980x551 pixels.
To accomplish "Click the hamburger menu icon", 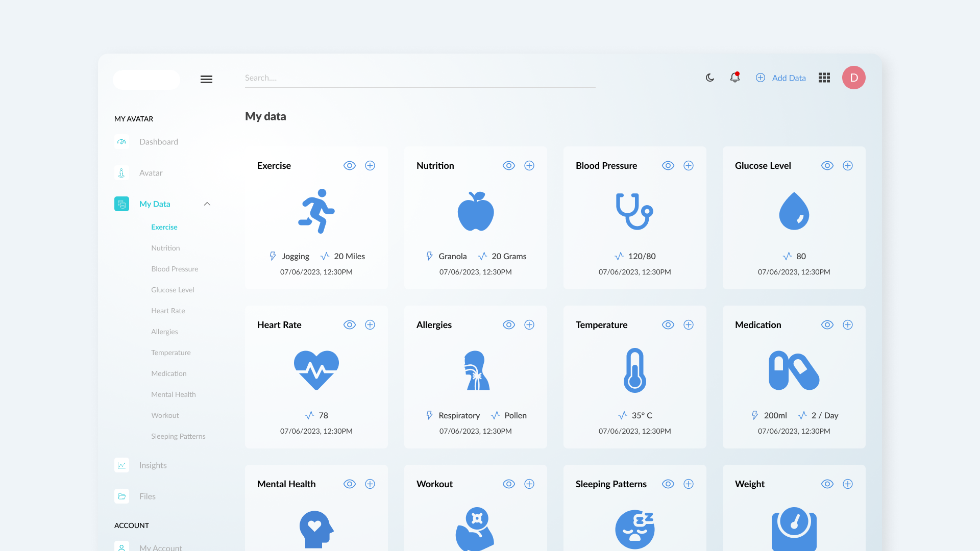I will pos(206,80).
